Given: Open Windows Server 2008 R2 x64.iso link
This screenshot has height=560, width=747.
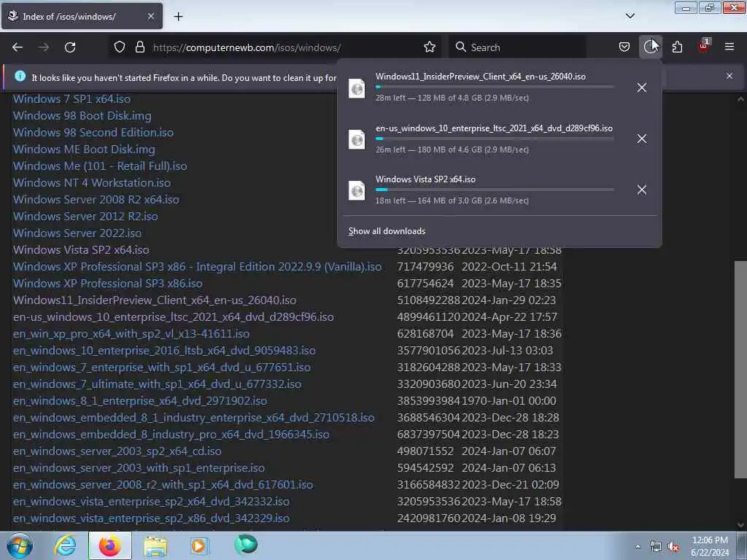Looking at the screenshot, I should point(96,200).
